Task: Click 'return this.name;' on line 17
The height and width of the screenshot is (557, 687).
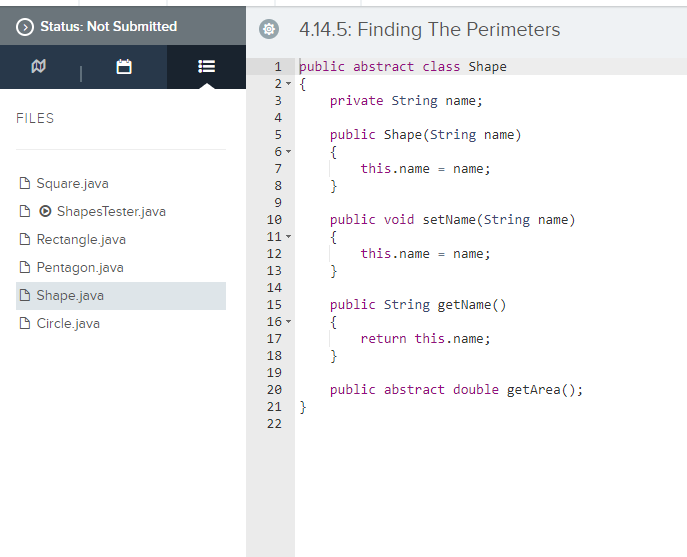Action: point(425,339)
